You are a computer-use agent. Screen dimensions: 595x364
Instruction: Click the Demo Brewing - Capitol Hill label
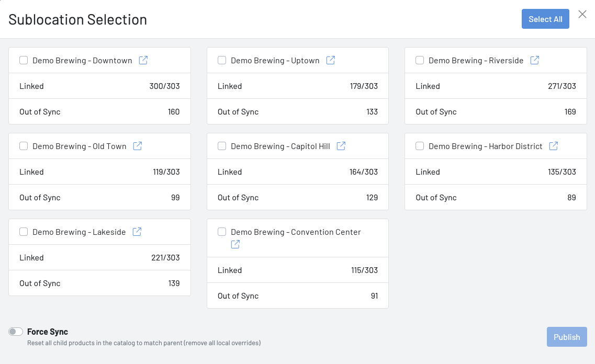280,146
